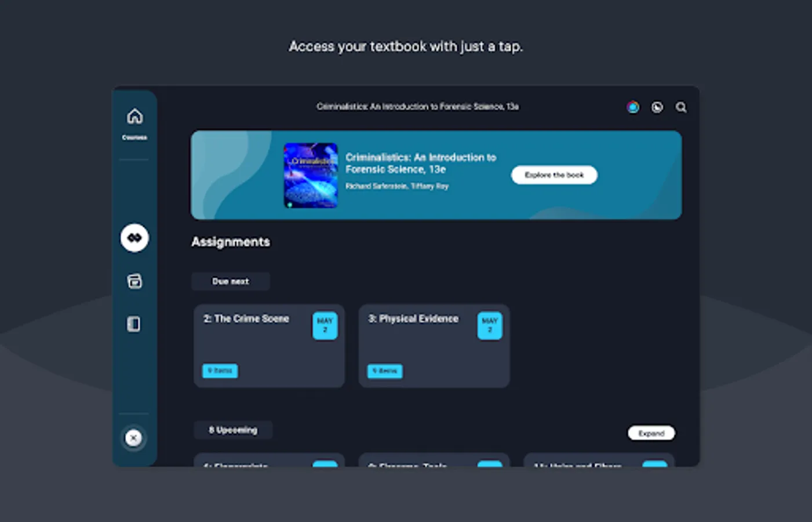Click the clock history icon in header
This screenshot has height=522, width=812.
(657, 107)
